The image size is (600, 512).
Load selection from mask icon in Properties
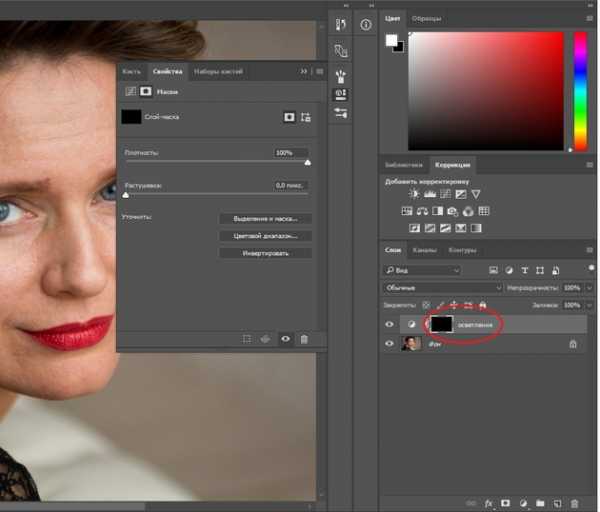click(x=246, y=339)
